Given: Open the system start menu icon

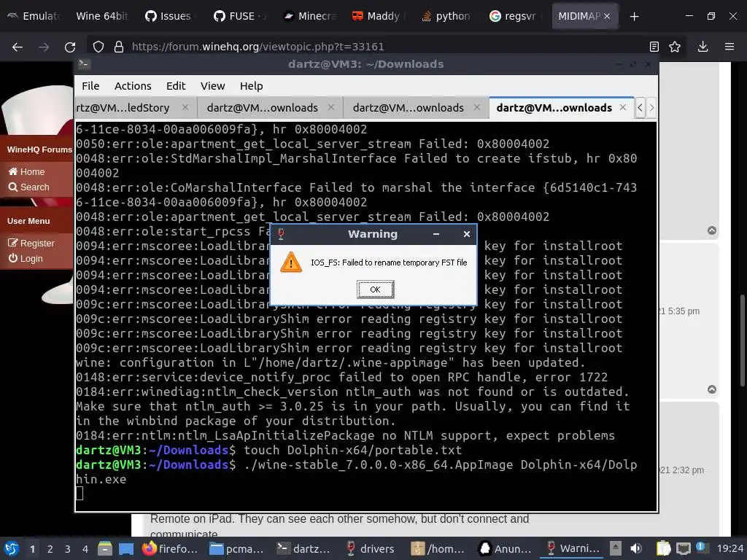Looking at the screenshot, I should click(x=12, y=548).
